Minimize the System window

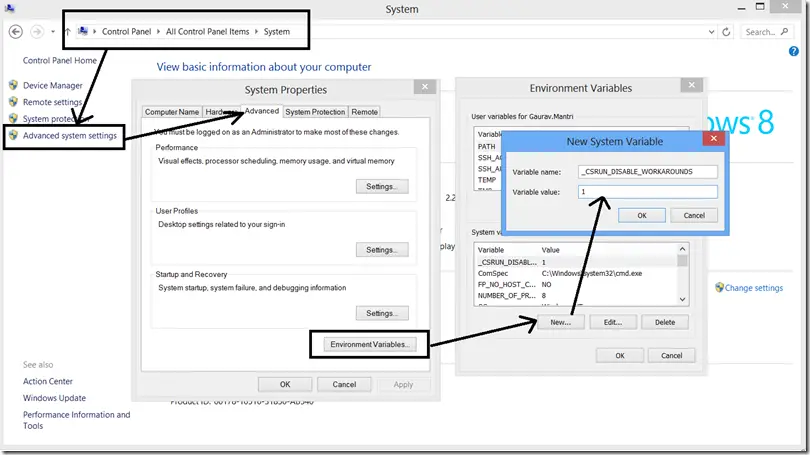(x=741, y=8)
